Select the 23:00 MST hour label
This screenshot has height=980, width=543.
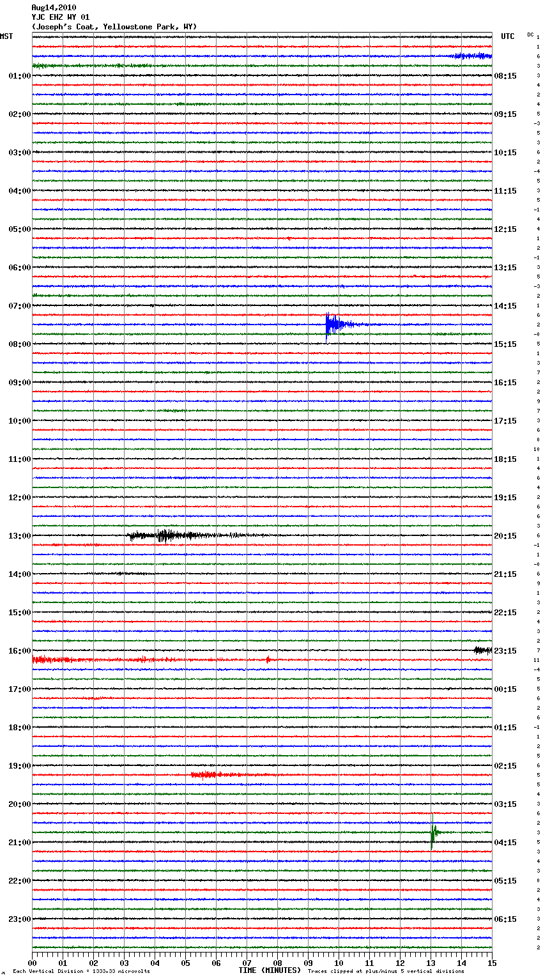click(x=19, y=919)
